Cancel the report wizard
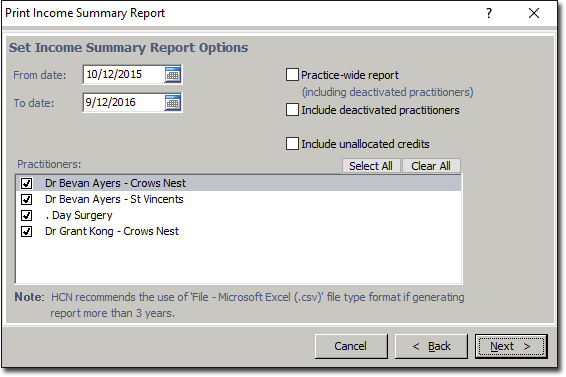566x377 pixels. 351,346
